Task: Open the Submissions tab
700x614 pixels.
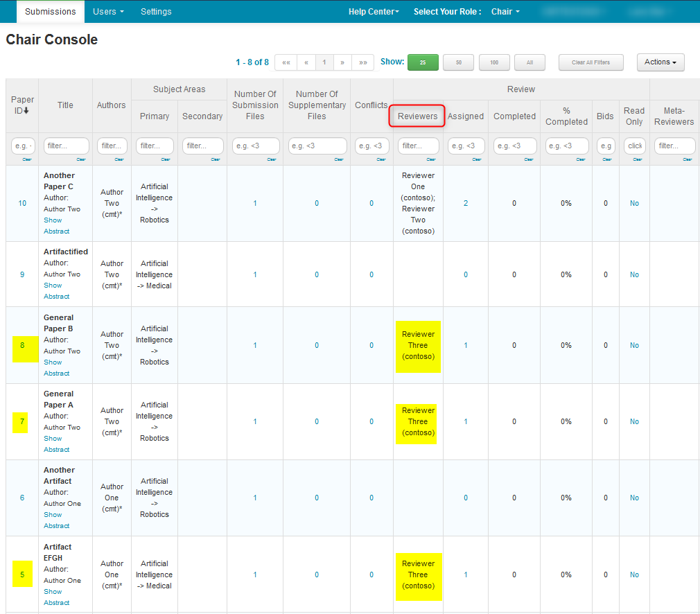Action: pos(51,12)
